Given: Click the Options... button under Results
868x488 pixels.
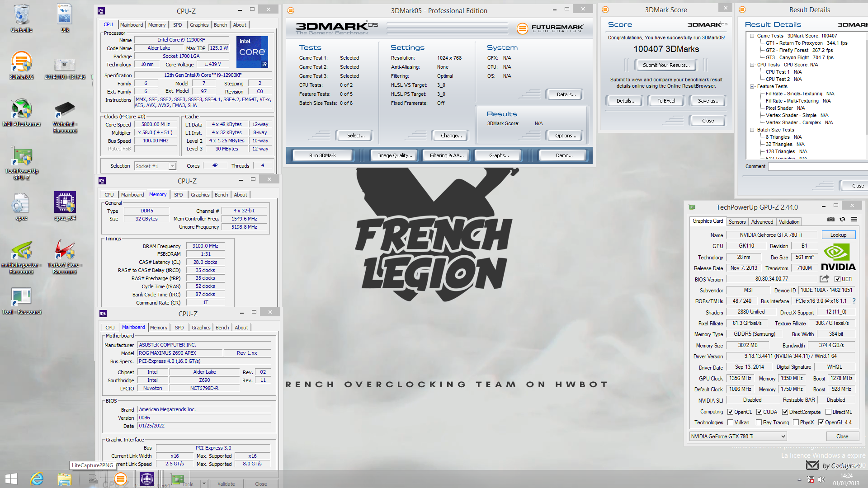Looking at the screenshot, I should pos(565,136).
